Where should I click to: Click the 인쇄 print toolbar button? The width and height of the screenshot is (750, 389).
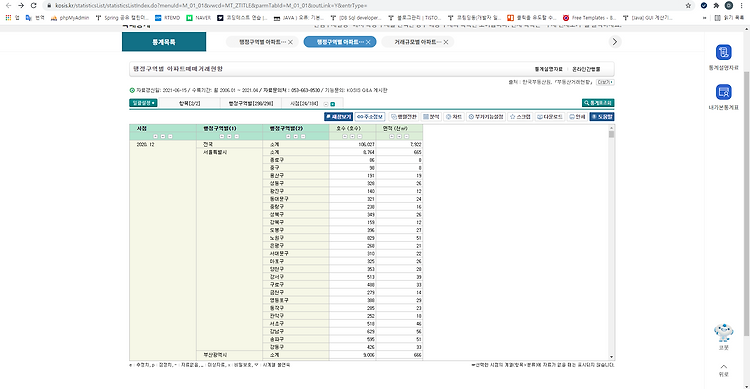pyautogui.click(x=577, y=117)
